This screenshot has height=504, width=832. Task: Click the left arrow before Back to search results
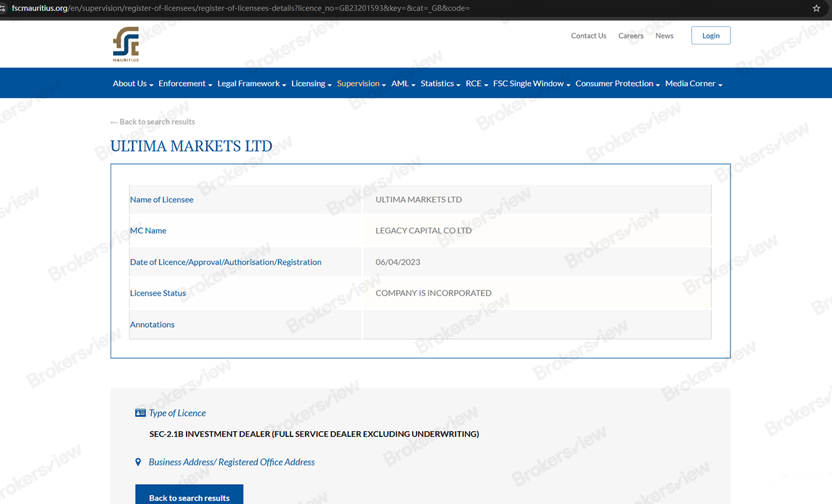point(114,121)
